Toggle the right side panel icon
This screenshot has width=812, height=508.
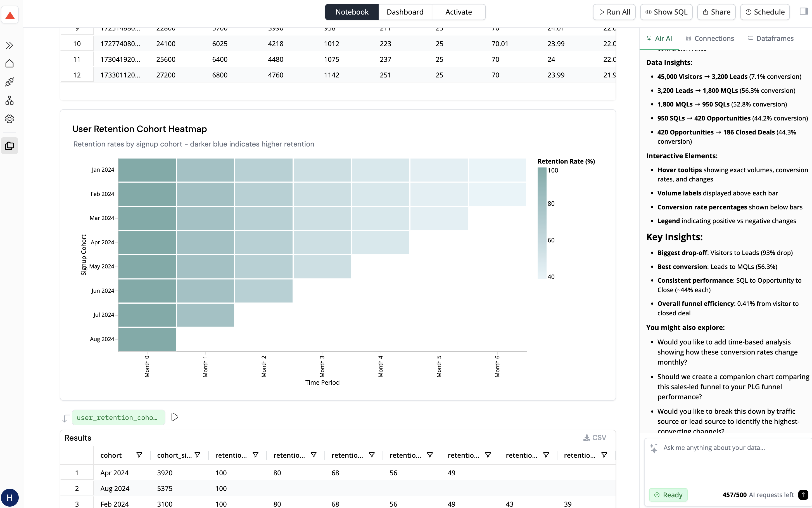(x=803, y=12)
